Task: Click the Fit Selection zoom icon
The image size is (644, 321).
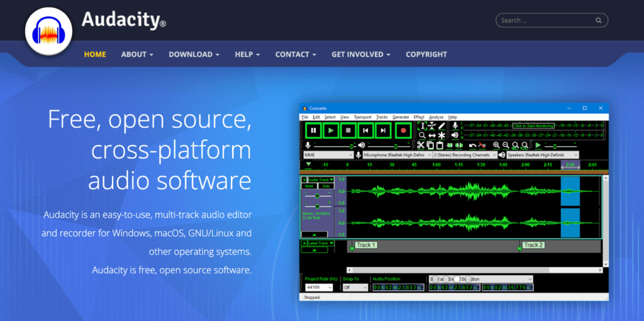Action: [x=516, y=145]
